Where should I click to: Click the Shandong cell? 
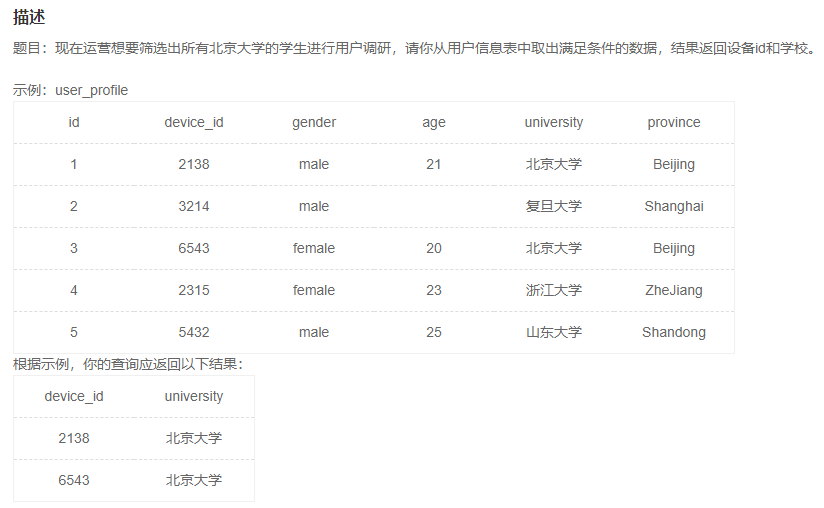[x=674, y=333]
